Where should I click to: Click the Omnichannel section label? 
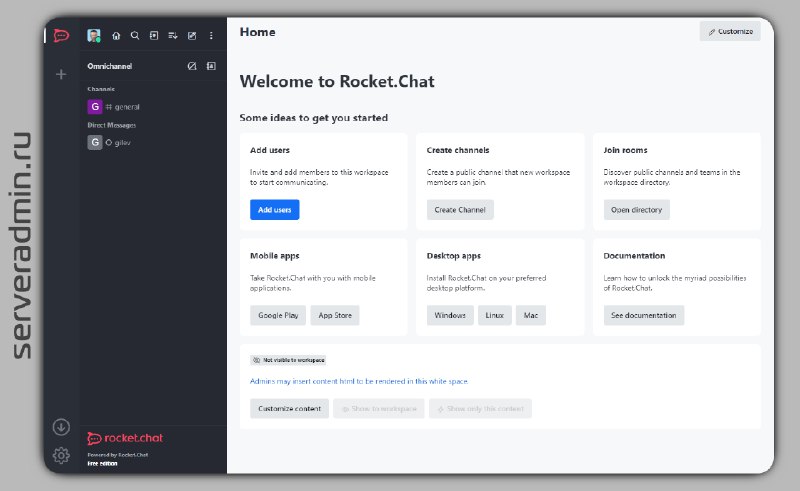point(110,66)
